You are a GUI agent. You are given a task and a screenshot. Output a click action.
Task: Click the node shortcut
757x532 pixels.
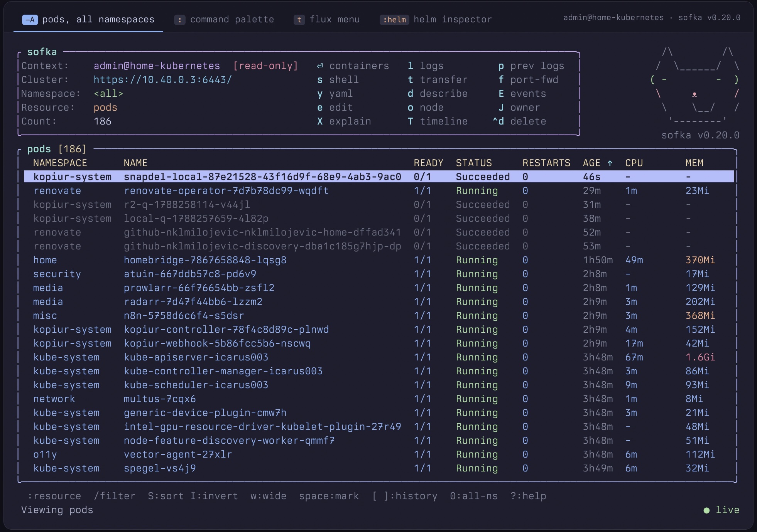click(426, 108)
